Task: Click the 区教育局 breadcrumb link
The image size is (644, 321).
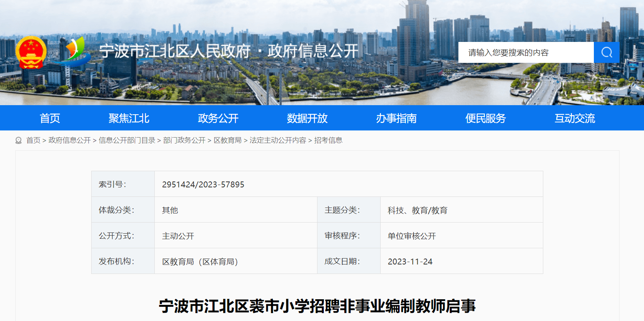Action: point(227,140)
